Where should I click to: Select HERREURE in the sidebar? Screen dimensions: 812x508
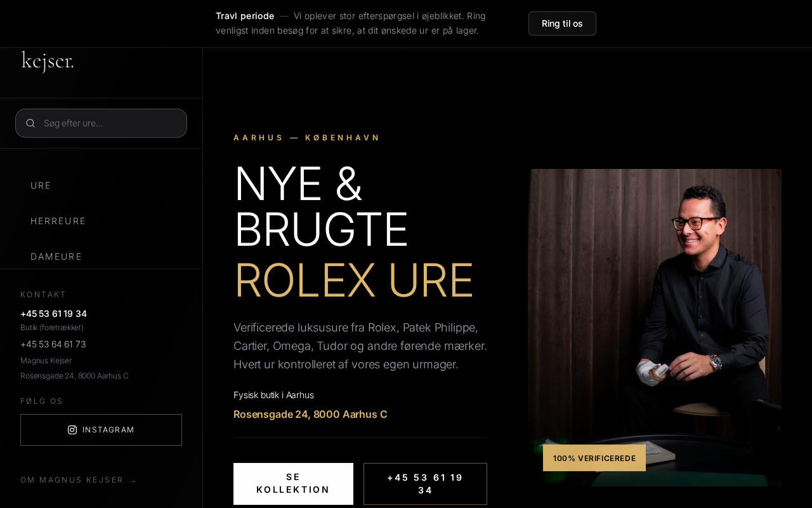click(x=58, y=221)
